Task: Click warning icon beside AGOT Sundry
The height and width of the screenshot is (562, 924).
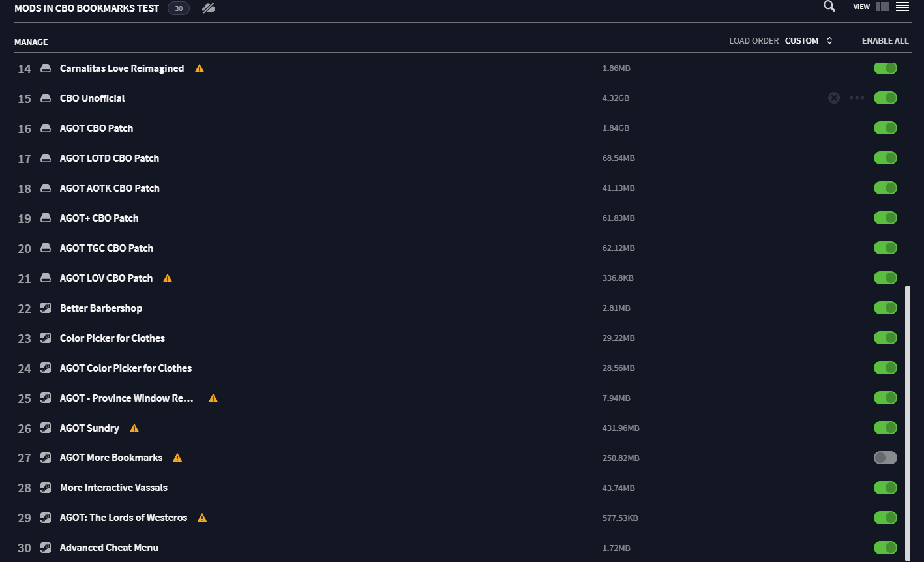Action: pos(134,428)
